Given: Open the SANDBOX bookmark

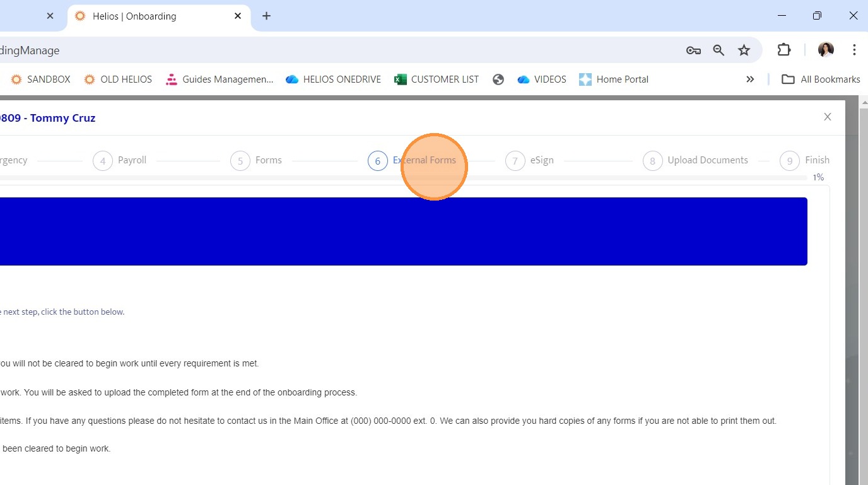Looking at the screenshot, I should click(x=40, y=79).
